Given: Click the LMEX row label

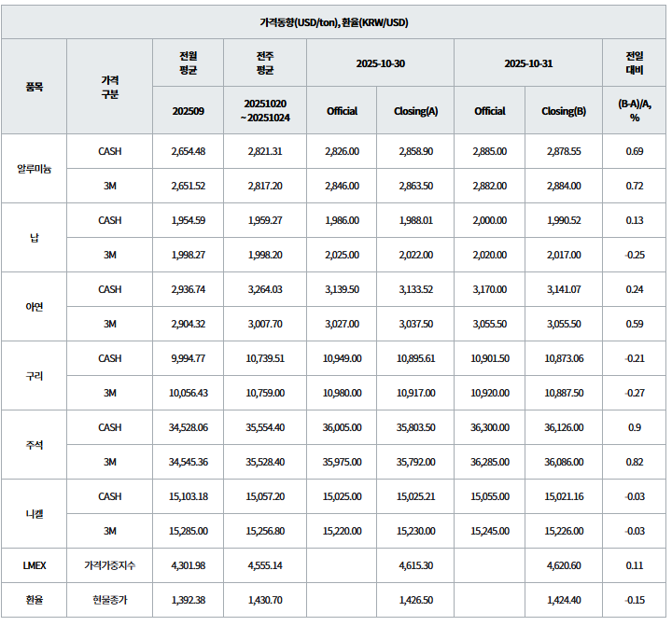Looking at the screenshot, I should 35,565.
